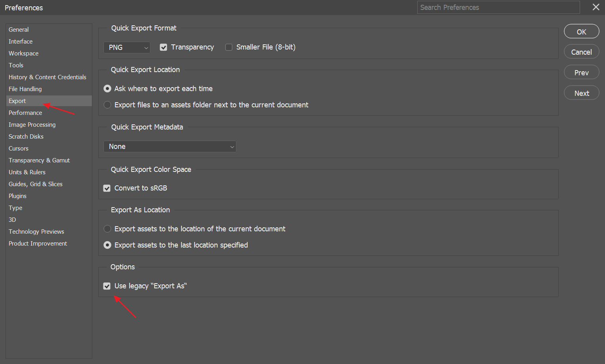
Task: Switch to Performance preferences
Action: 25,112
